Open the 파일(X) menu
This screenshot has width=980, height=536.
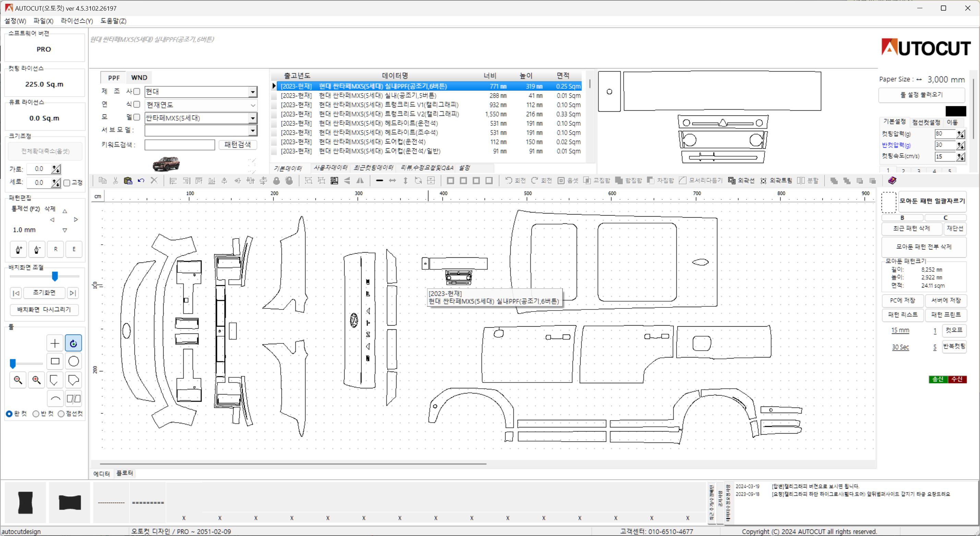44,21
